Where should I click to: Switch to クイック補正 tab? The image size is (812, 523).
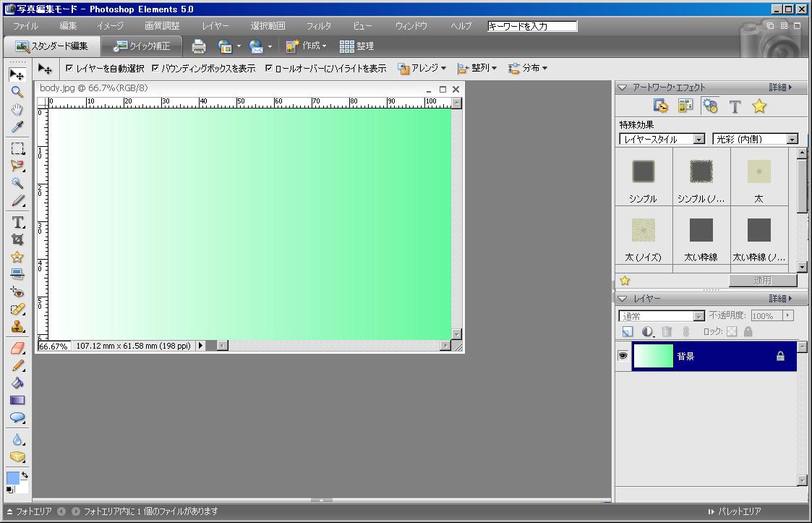coord(142,46)
